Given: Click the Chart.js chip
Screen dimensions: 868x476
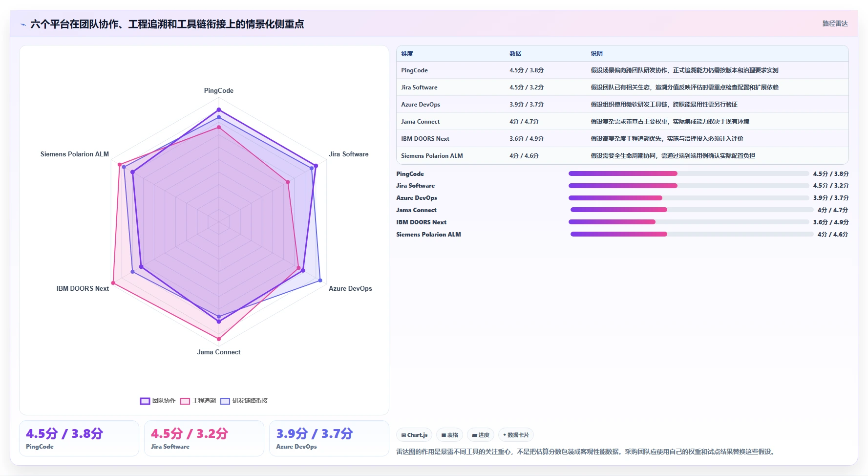Looking at the screenshot, I should pos(414,435).
